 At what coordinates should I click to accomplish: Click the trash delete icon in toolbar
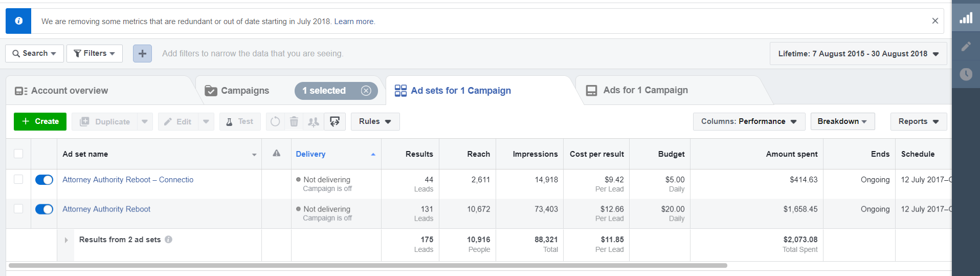294,122
